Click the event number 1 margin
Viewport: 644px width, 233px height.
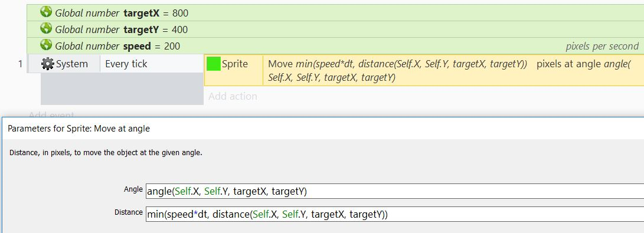coord(20,64)
